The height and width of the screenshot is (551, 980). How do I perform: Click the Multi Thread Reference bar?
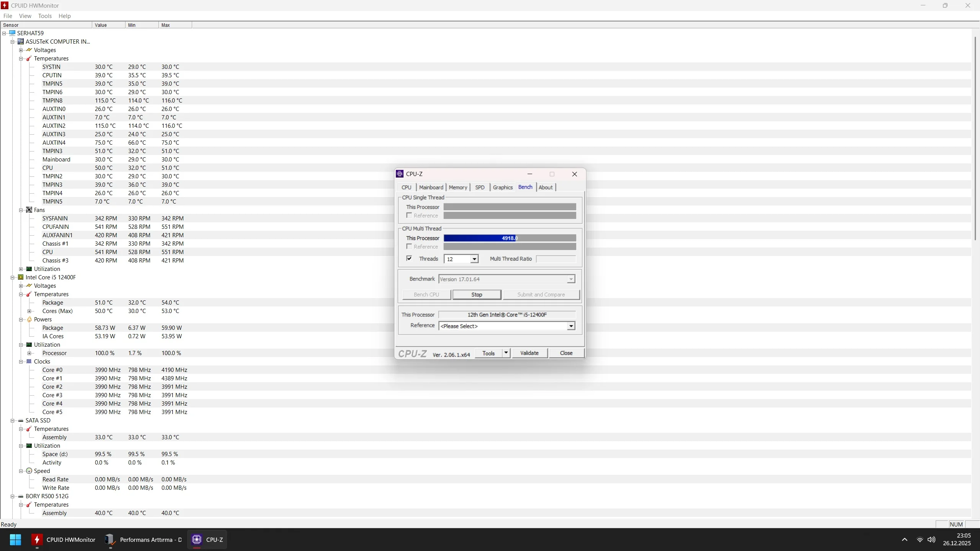(x=510, y=247)
